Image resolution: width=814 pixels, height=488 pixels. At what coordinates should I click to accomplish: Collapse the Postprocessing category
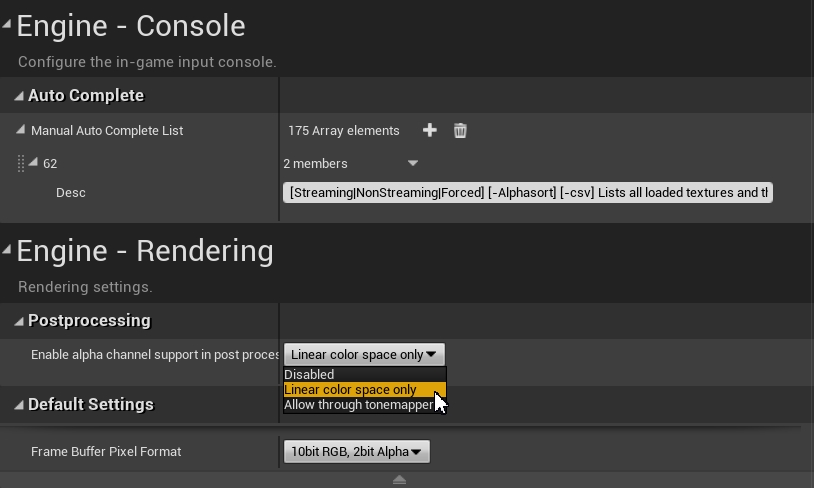[19, 321]
